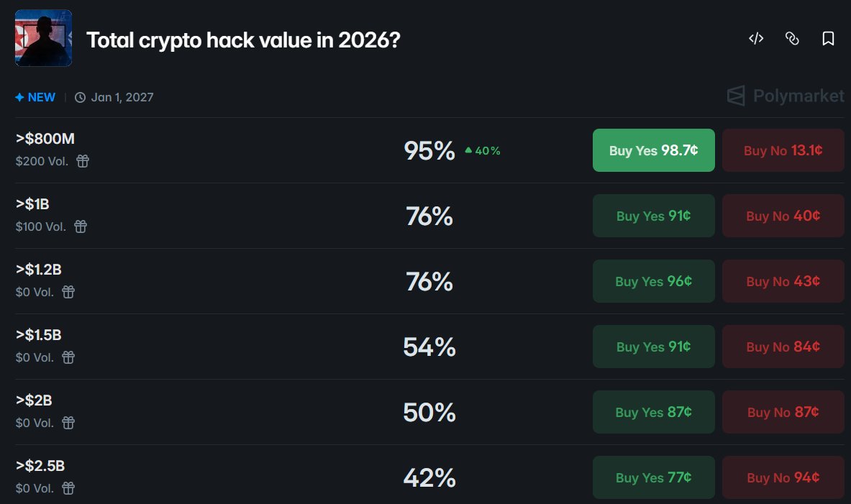Click the gift icon in >$1.5B row
Viewport: 851px width, 504px height.
pos(68,357)
